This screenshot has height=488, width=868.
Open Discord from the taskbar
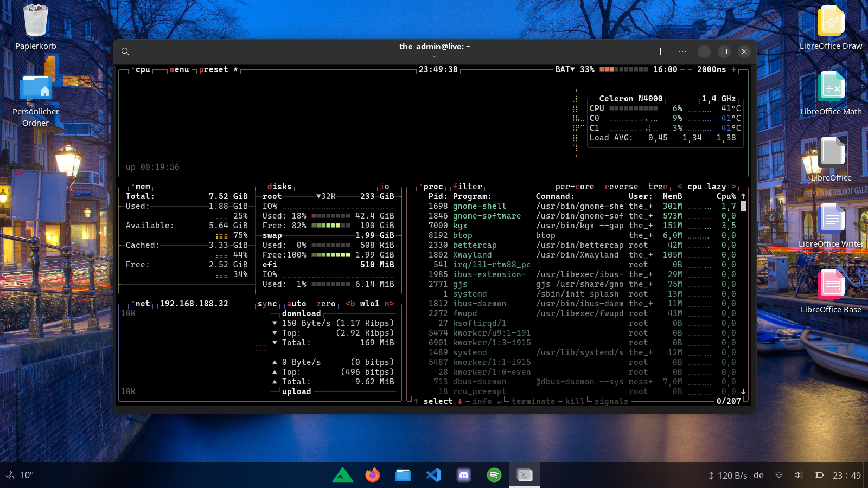pyautogui.click(x=464, y=475)
